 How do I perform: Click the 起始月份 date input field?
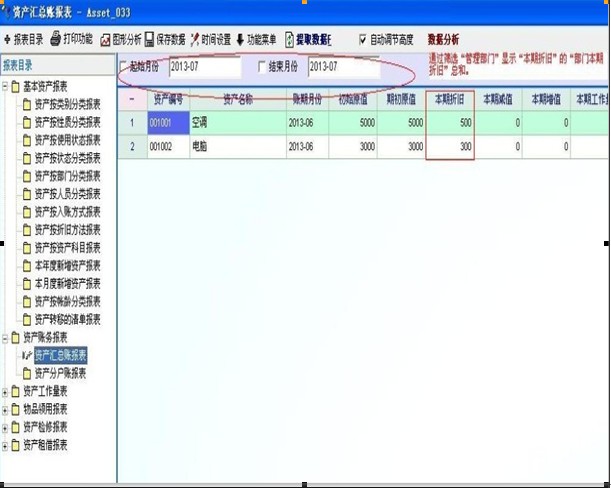point(204,67)
